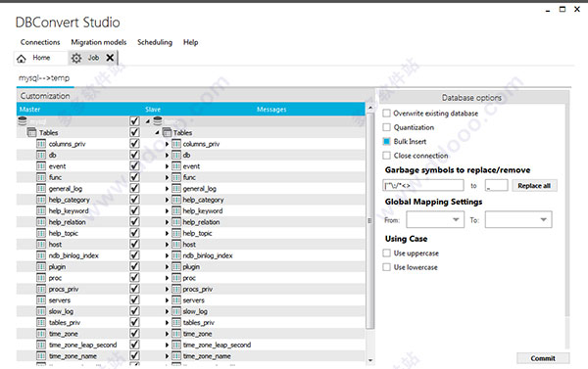Image resolution: width=588 pixels, height=369 pixels.
Task: Click the servers table icon in Master
Action: click(x=41, y=300)
